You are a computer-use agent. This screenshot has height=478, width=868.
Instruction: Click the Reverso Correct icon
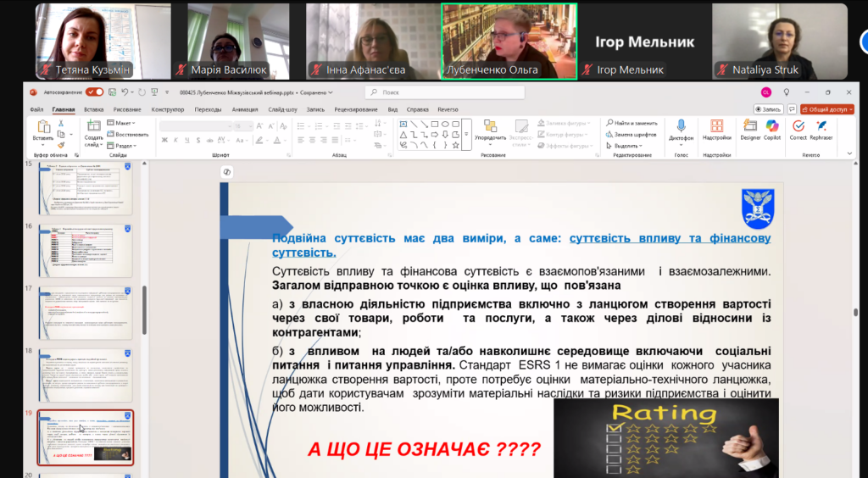[x=798, y=130]
